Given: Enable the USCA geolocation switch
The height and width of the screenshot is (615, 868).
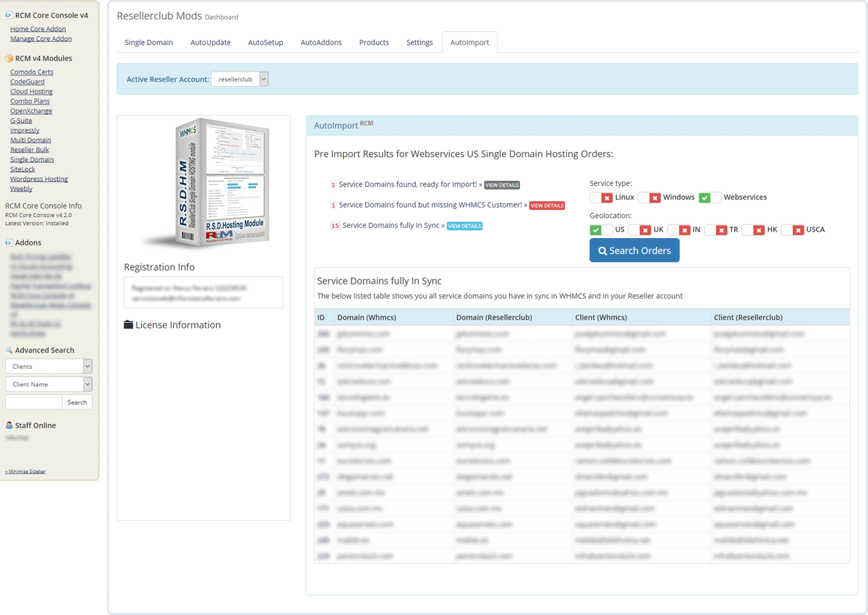Looking at the screenshot, I should tap(793, 230).
